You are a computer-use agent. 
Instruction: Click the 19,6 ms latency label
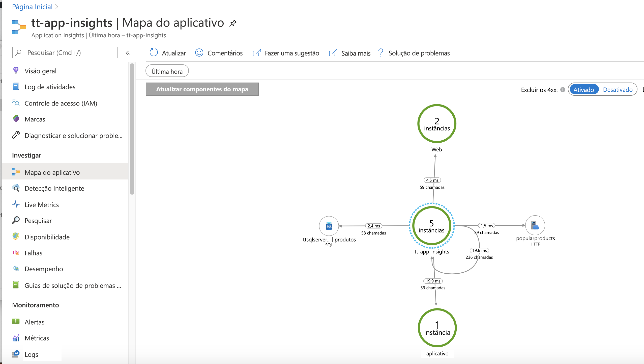click(x=479, y=250)
